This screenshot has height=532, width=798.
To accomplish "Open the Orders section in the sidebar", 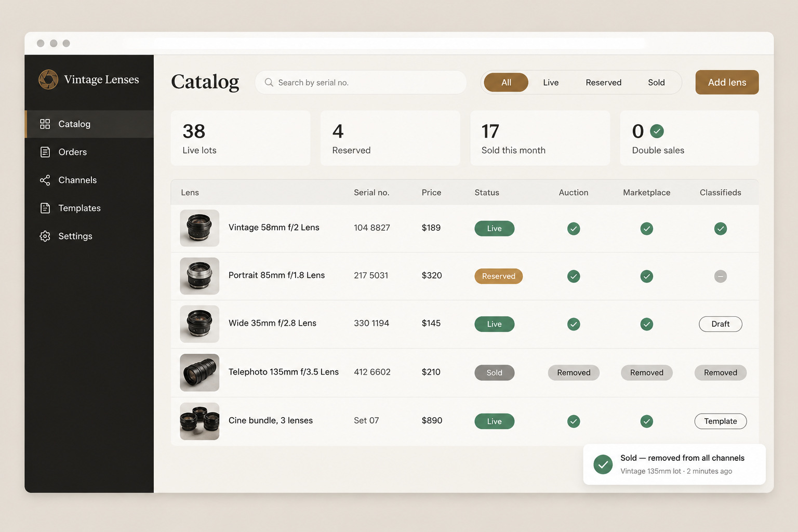I will pos(89,152).
